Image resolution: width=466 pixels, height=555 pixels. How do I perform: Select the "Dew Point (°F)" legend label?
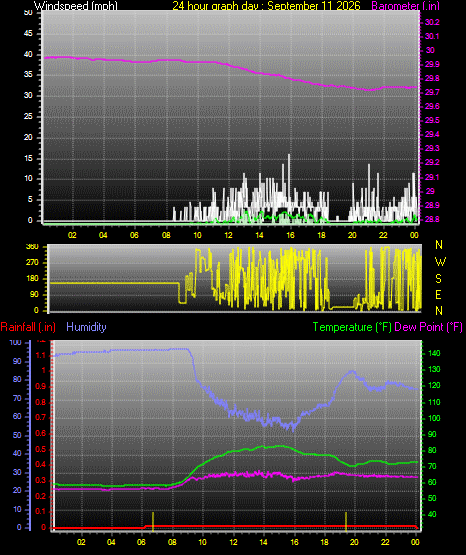(428, 327)
